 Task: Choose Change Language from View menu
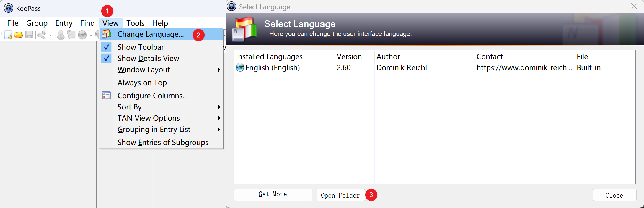161,34
